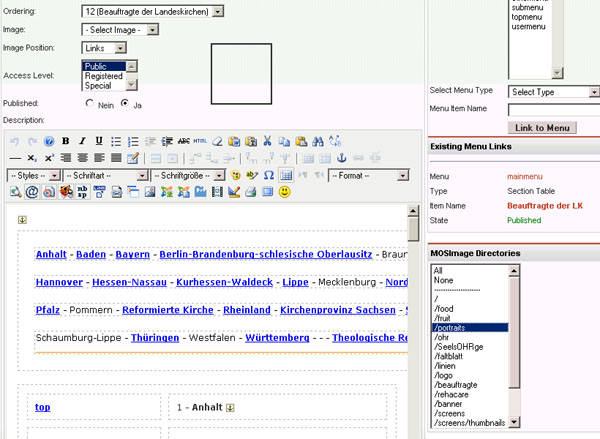Screen dimensions: 600x439
Task: Insert an emoticon using the smiley icon
Action: tap(285, 192)
